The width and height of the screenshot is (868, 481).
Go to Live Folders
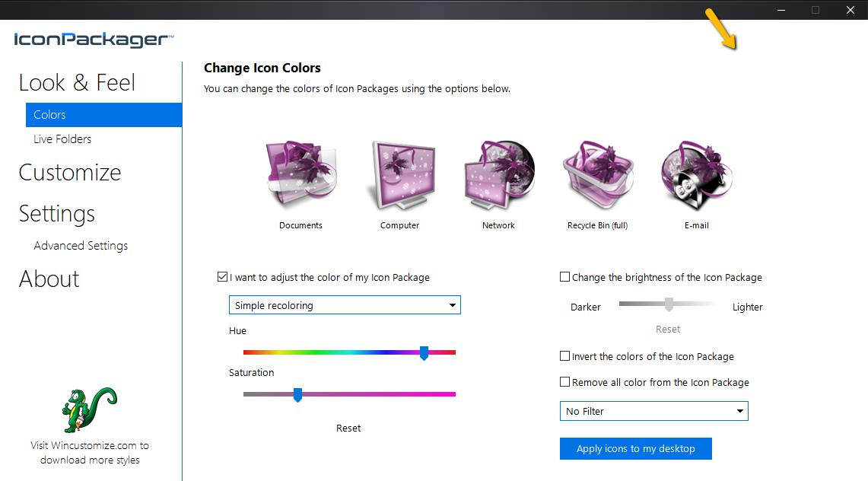[62, 139]
